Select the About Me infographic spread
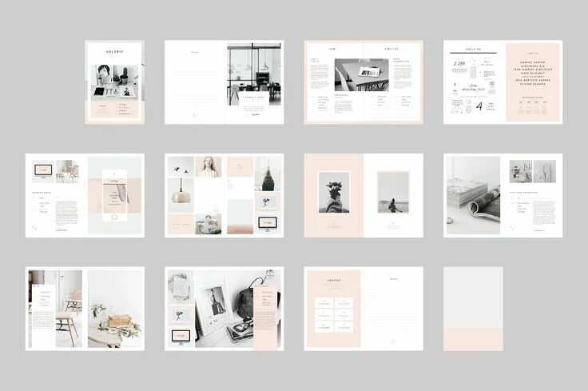The height and width of the screenshot is (391, 588). [503, 82]
